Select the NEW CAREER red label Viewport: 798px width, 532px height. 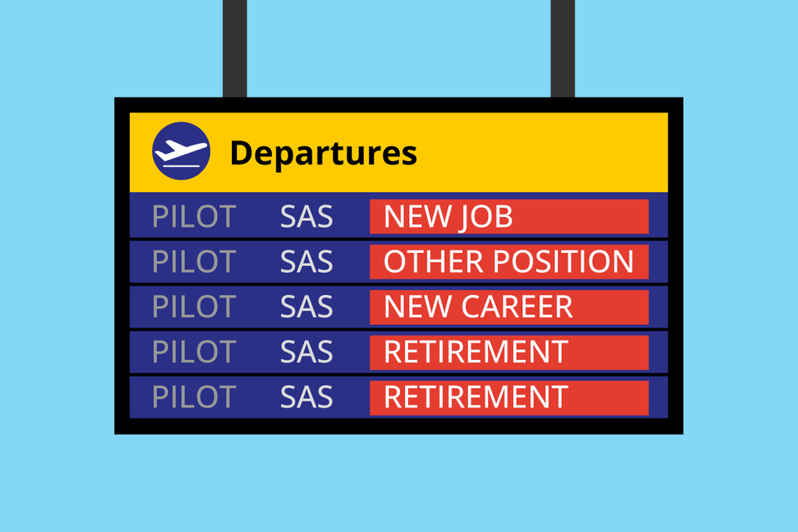click(x=509, y=307)
